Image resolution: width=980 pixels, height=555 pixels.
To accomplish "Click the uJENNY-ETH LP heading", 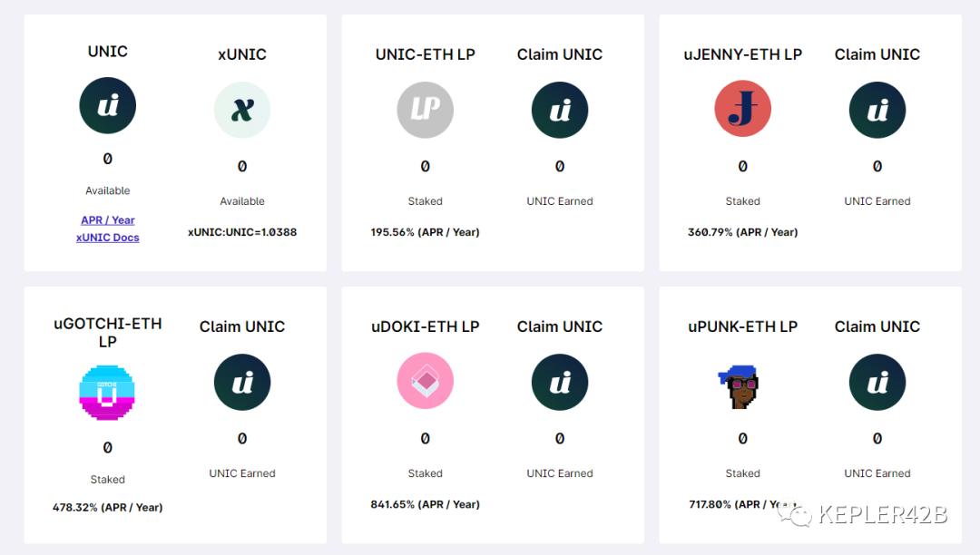I will coord(742,54).
